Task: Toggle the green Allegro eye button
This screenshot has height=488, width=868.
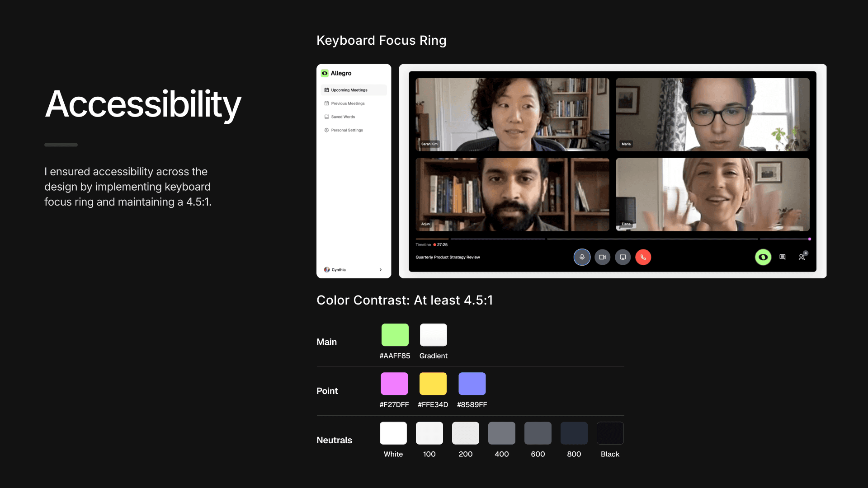Action: click(x=763, y=257)
